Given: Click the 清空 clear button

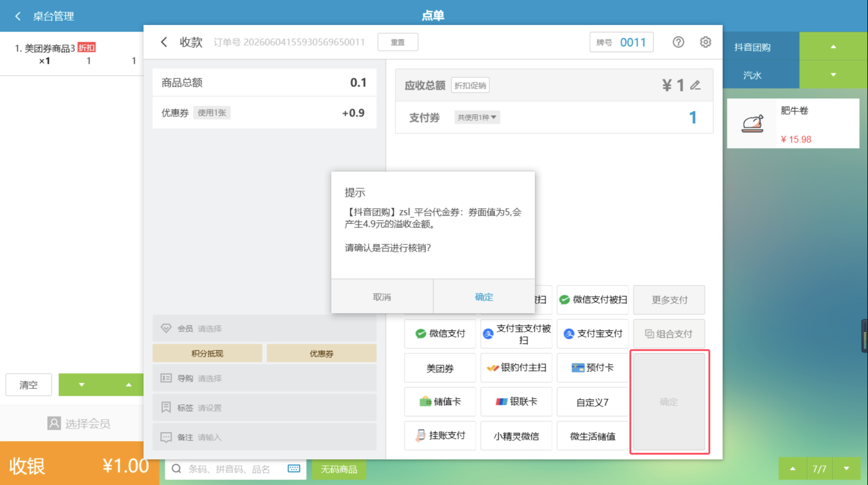Looking at the screenshot, I should click(x=29, y=384).
